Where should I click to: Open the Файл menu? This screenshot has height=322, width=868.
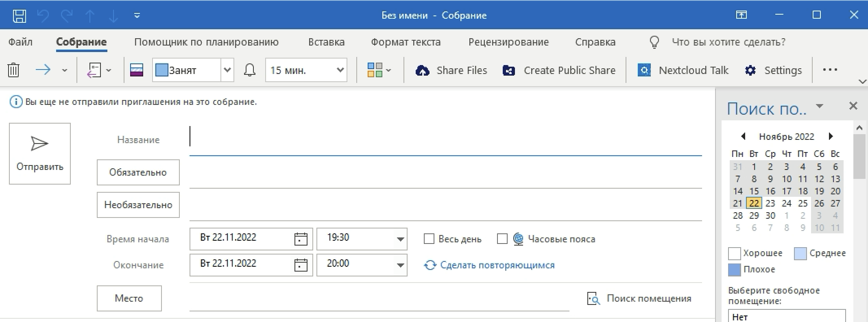coord(20,42)
